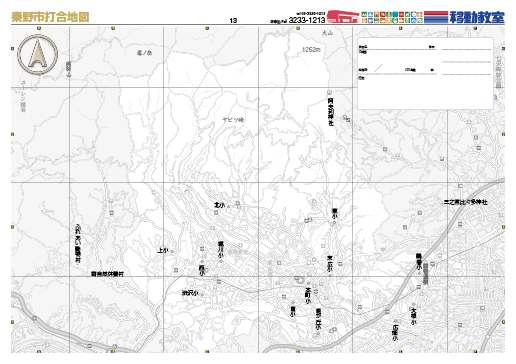Click the 広畑小 school label
The width and height of the screenshot is (516, 364).
395,333
